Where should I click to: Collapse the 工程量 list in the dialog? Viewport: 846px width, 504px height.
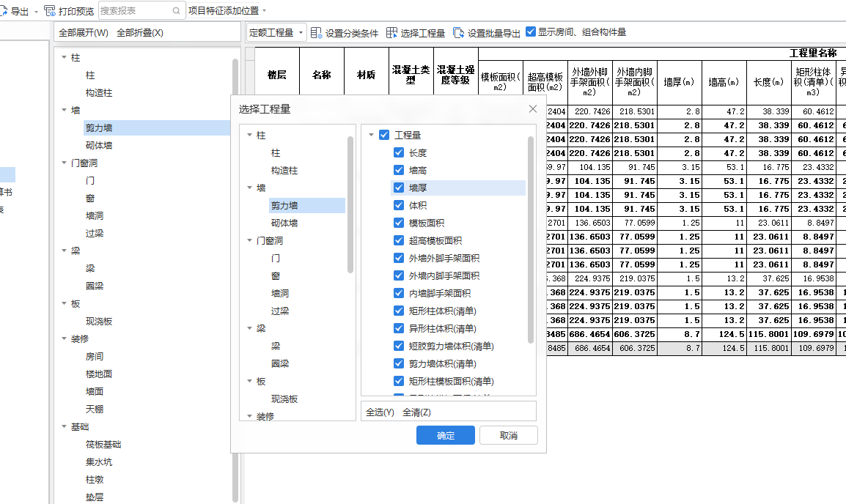tap(371, 135)
